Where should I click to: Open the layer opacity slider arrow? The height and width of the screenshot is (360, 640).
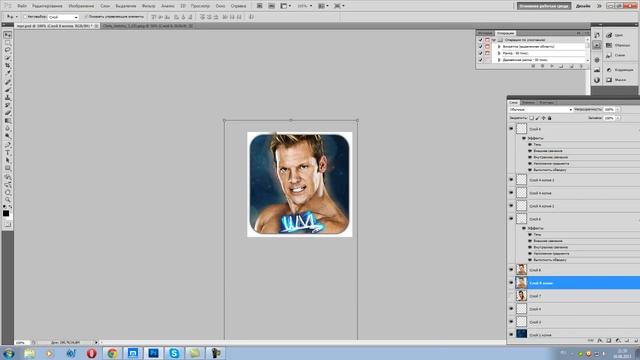618,109
